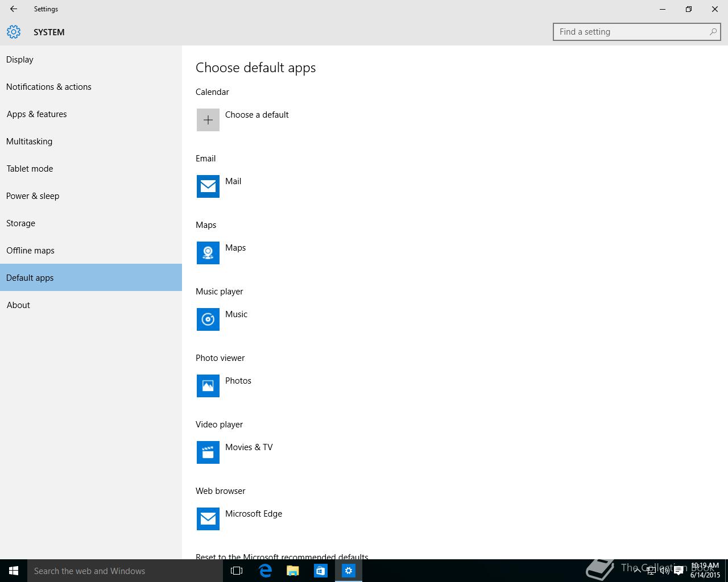
Task: Click the taskbar clock and date
Action: [705, 571]
